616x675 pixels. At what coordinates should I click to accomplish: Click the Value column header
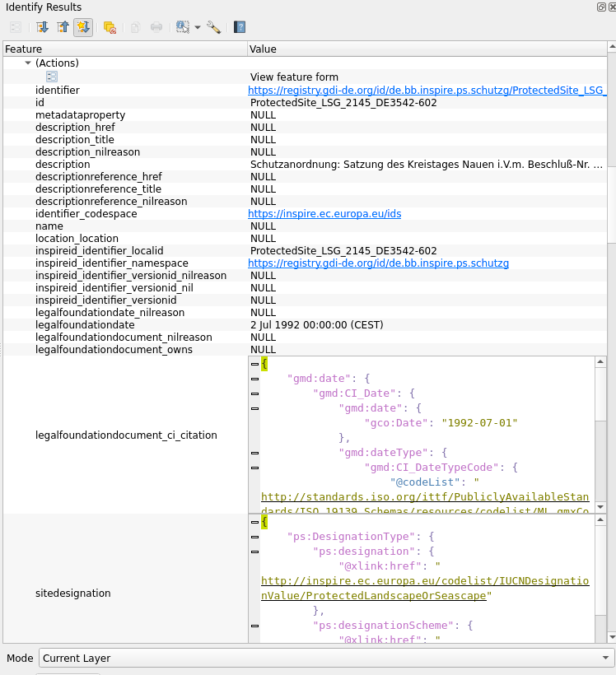(427, 49)
